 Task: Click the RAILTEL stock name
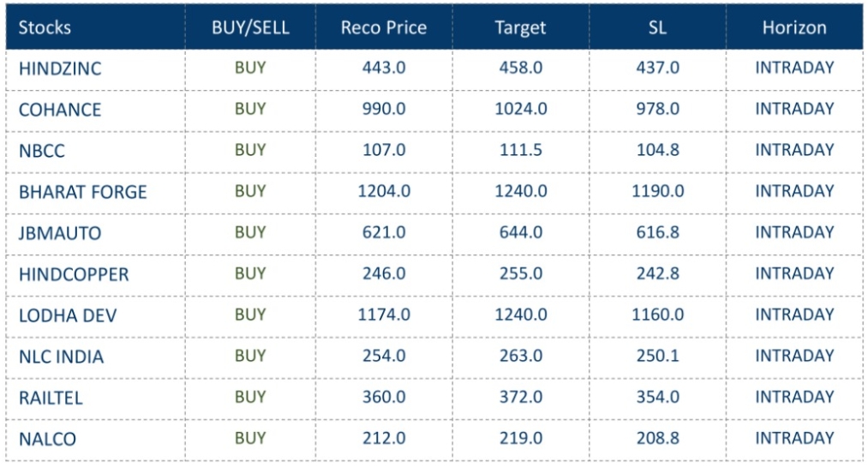click(x=51, y=398)
